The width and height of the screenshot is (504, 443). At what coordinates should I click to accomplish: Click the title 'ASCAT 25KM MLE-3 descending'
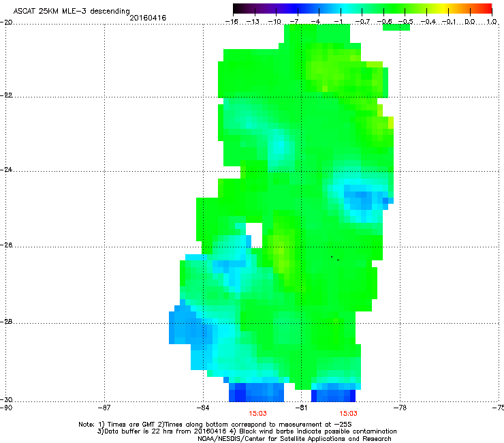coord(72,11)
